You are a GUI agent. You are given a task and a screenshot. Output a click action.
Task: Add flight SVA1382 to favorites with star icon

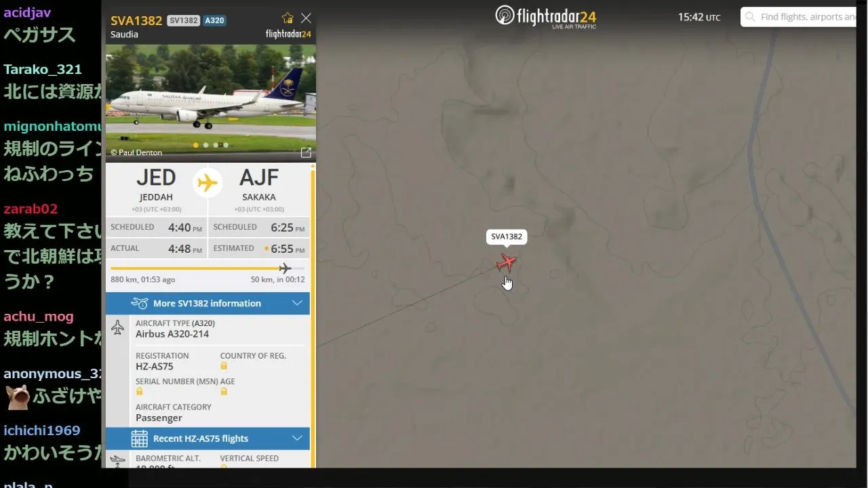pos(288,18)
